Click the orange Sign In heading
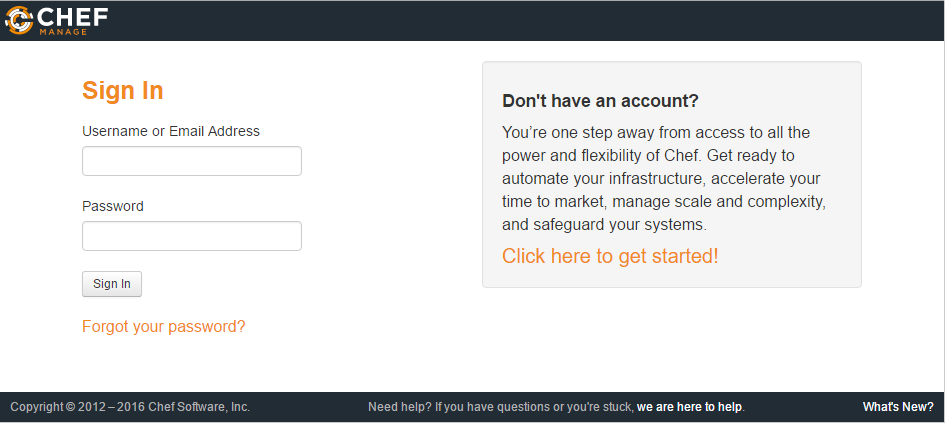945x423 pixels. click(x=122, y=91)
